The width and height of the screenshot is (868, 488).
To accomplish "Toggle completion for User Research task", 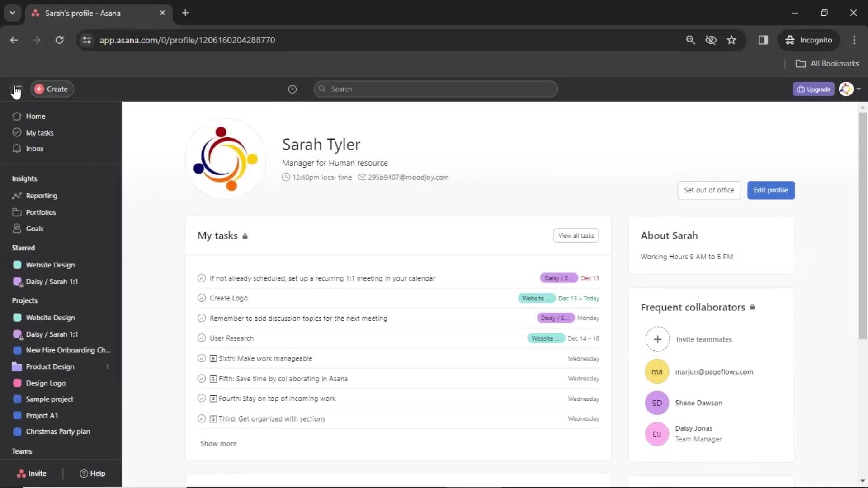I will coord(202,338).
